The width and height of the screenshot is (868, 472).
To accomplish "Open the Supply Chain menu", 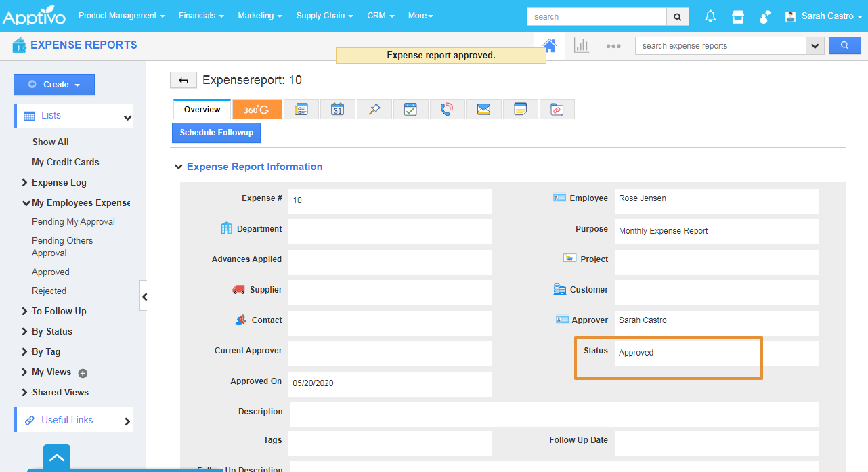I will (x=324, y=16).
